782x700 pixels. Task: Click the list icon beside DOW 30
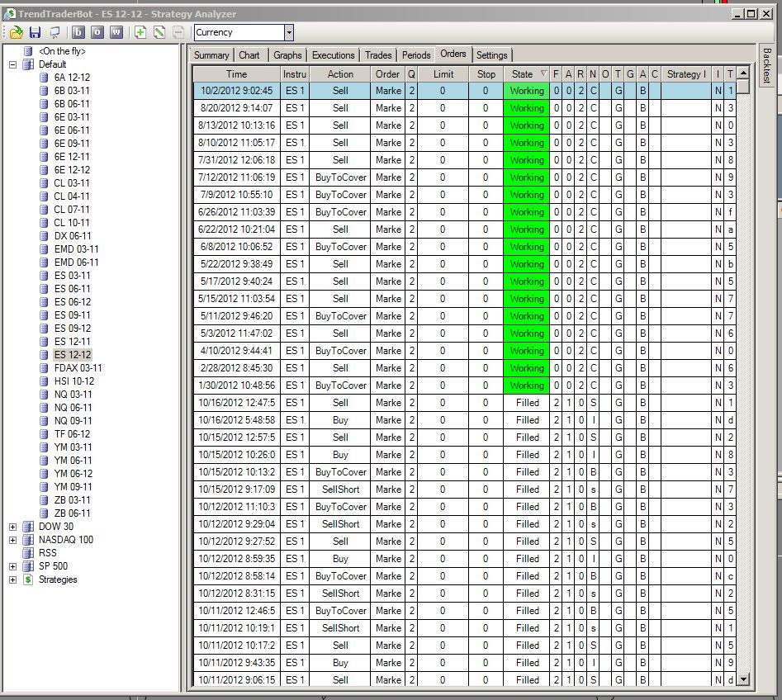pos(28,527)
